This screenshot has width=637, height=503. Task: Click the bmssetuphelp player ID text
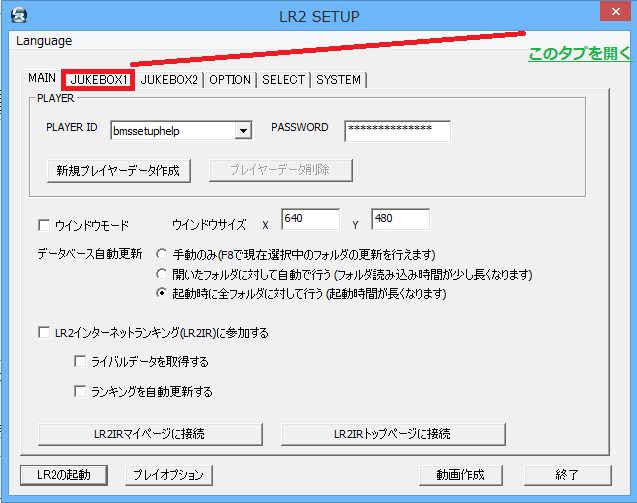coord(146,131)
